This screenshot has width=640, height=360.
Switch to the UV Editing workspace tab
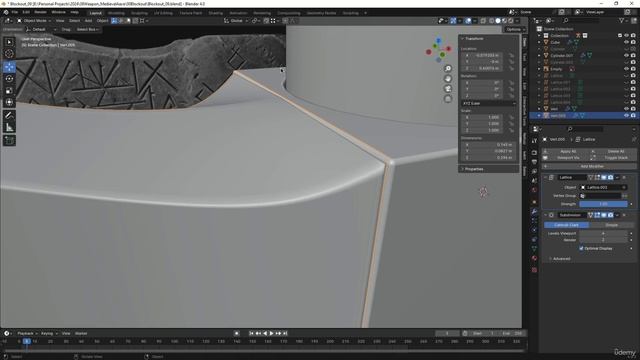[163, 13]
